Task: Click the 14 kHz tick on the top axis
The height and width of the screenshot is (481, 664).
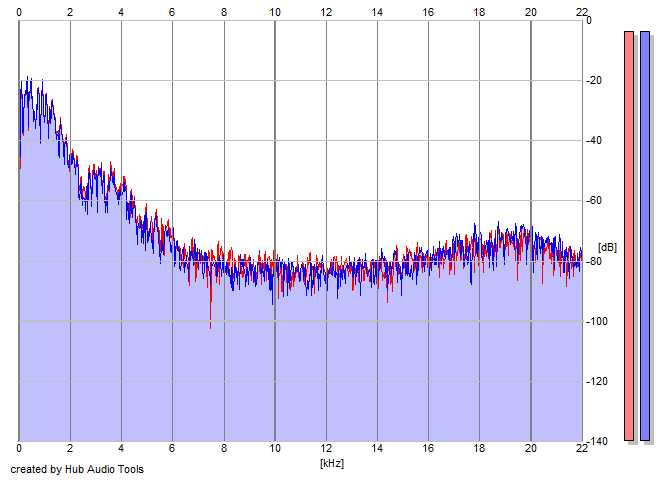Action: [377, 11]
